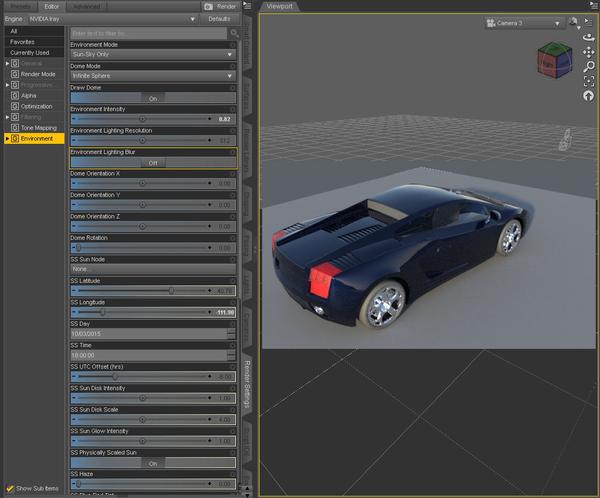Click the SS Latitude slider handle
This screenshot has height=498, width=600.
171,291
